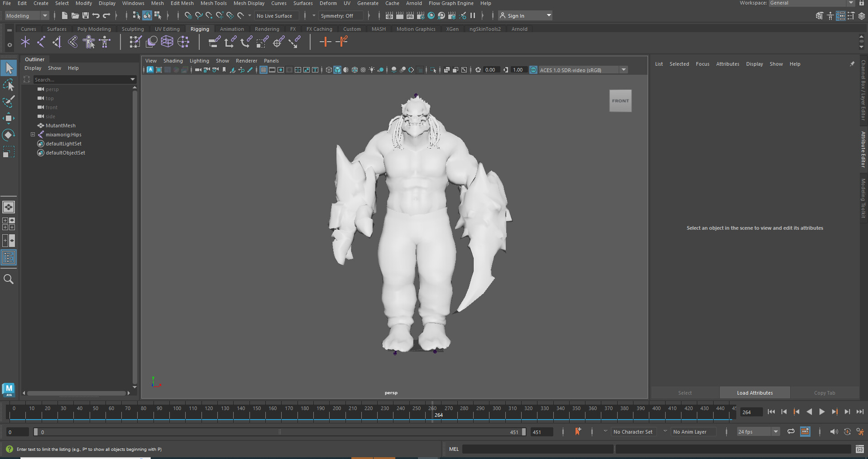
Task: Open the HumanIK character tool
Action: [x=89, y=42]
